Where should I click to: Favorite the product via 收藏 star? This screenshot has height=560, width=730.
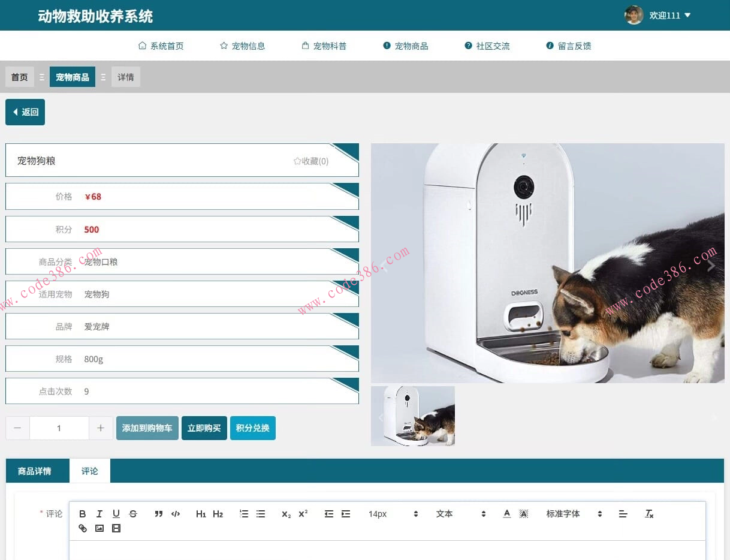[x=310, y=161]
